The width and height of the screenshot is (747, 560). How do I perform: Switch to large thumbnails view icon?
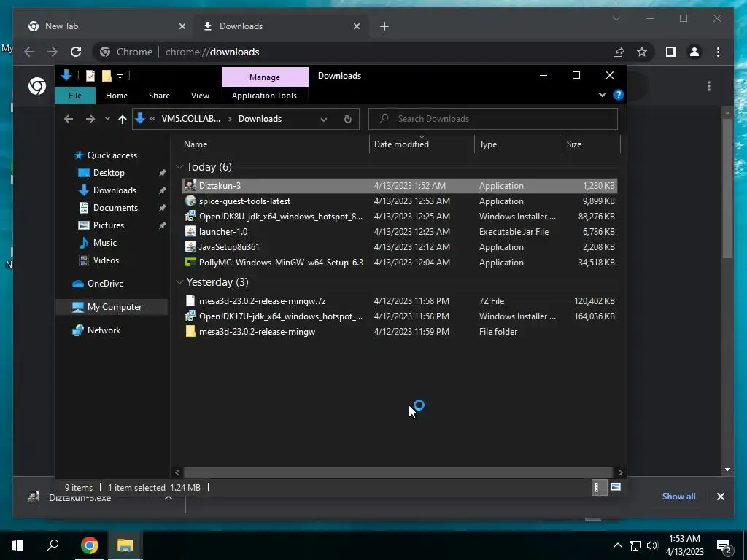[616, 487]
